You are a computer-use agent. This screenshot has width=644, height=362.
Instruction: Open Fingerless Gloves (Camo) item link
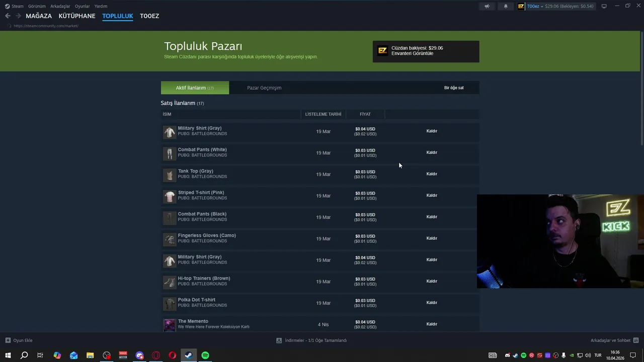coord(207,235)
